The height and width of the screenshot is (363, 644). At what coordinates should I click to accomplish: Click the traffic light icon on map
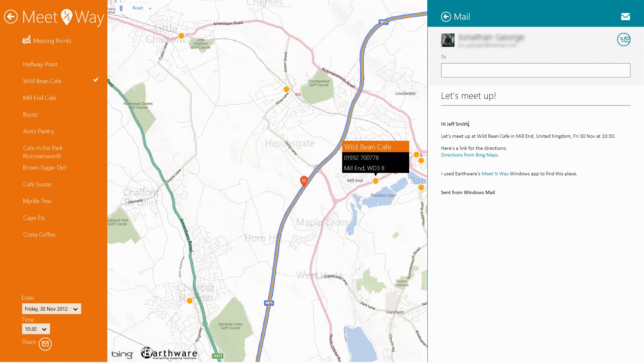point(121,8)
